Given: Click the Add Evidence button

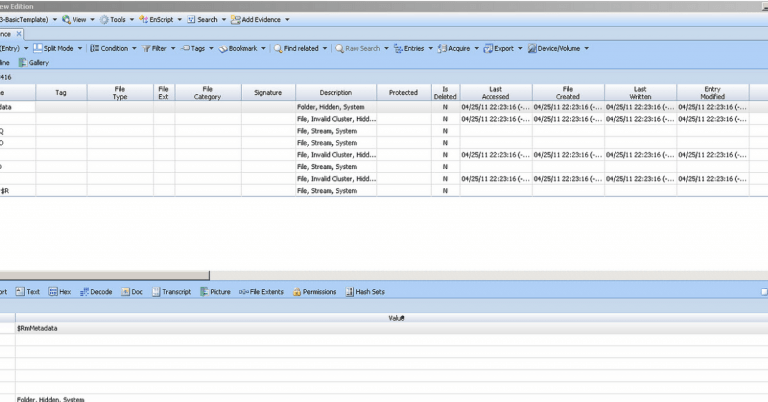Looking at the screenshot, I should pyautogui.click(x=261, y=19).
